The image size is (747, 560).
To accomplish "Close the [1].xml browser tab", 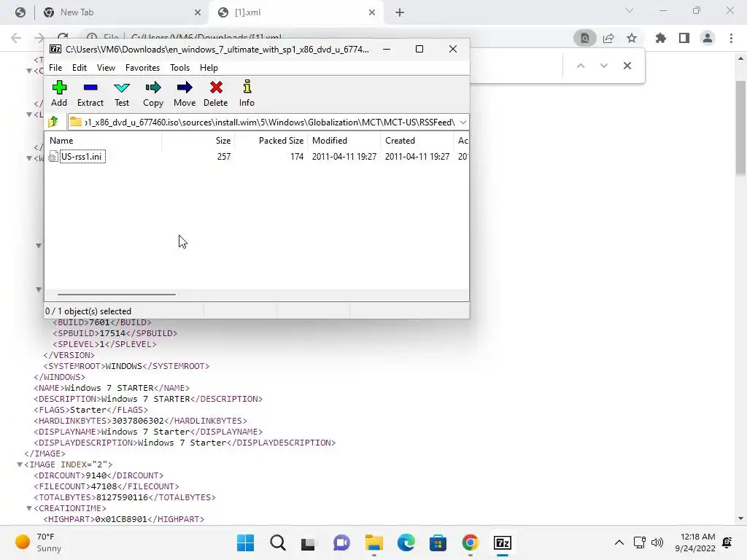I will click(372, 12).
